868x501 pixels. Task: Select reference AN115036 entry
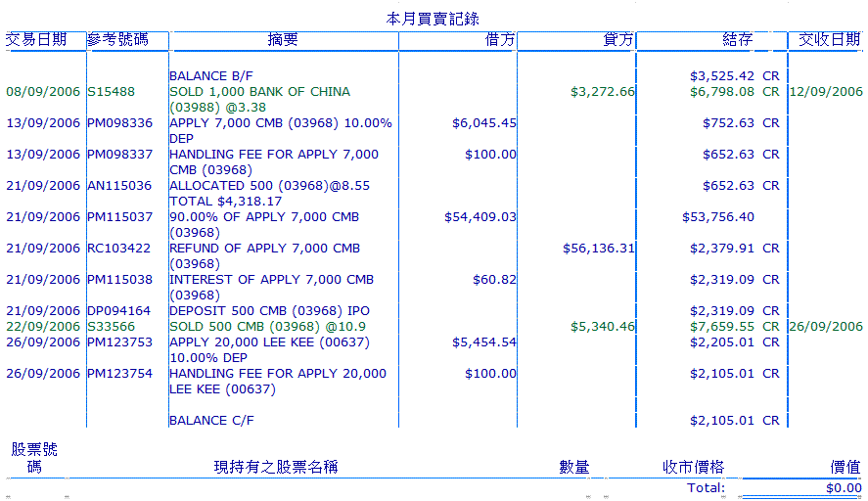pyautogui.click(x=119, y=186)
